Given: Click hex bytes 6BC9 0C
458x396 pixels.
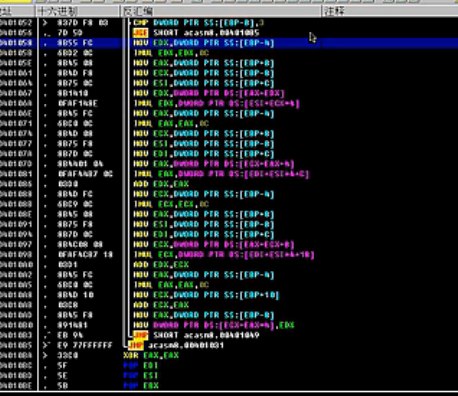Looking at the screenshot, I should 75,204.
